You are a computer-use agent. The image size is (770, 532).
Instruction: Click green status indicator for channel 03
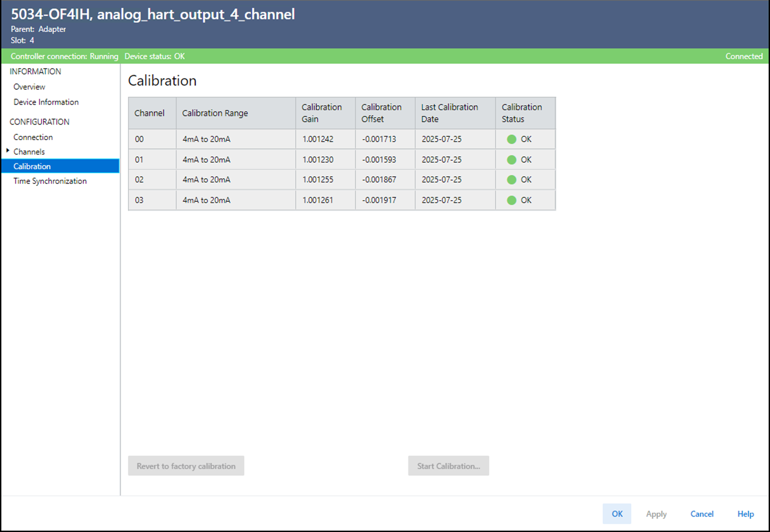[x=511, y=200]
